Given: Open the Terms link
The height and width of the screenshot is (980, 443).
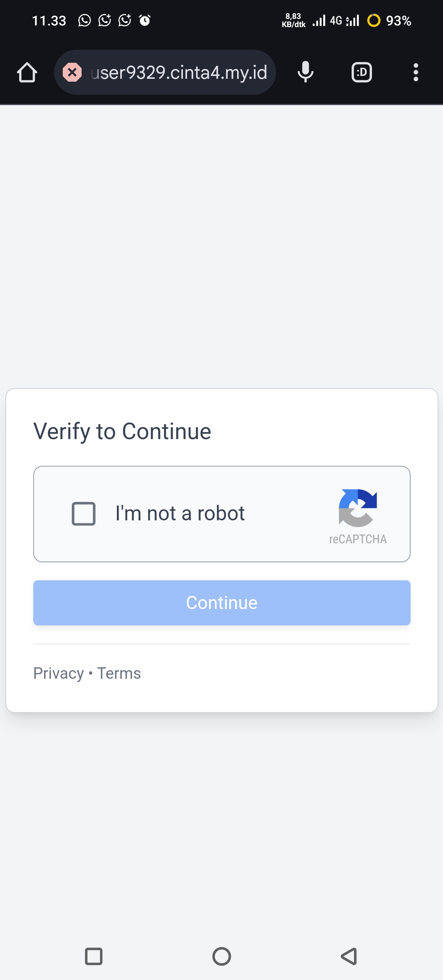Looking at the screenshot, I should coord(119,673).
